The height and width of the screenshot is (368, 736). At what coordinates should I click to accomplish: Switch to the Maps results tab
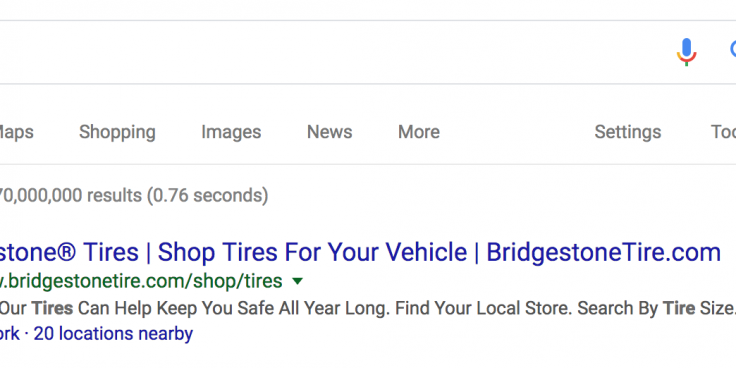pyautogui.click(x=16, y=132)
